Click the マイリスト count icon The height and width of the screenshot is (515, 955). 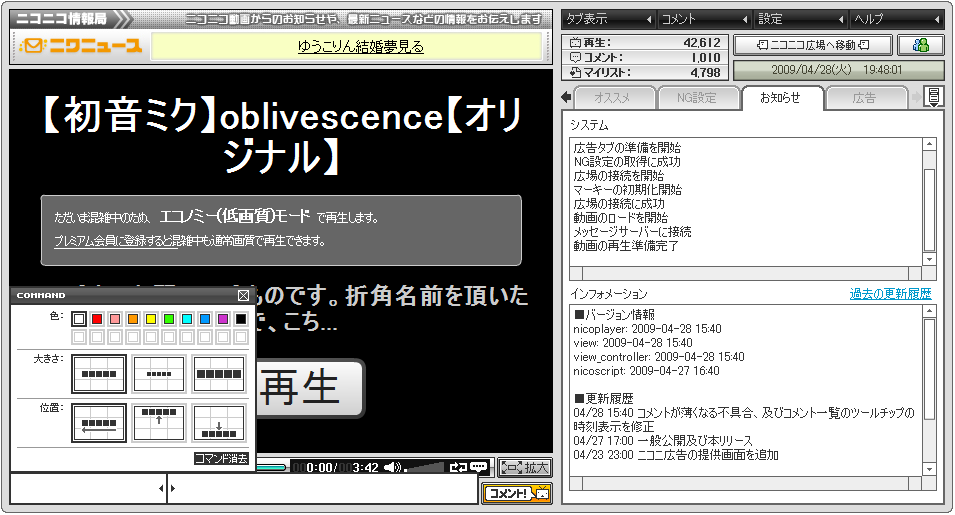point(576,72)
